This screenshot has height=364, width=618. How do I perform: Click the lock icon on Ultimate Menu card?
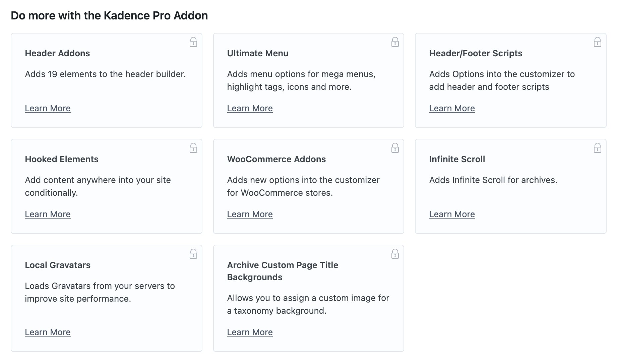pyautogui.click(x=395, y=42)
